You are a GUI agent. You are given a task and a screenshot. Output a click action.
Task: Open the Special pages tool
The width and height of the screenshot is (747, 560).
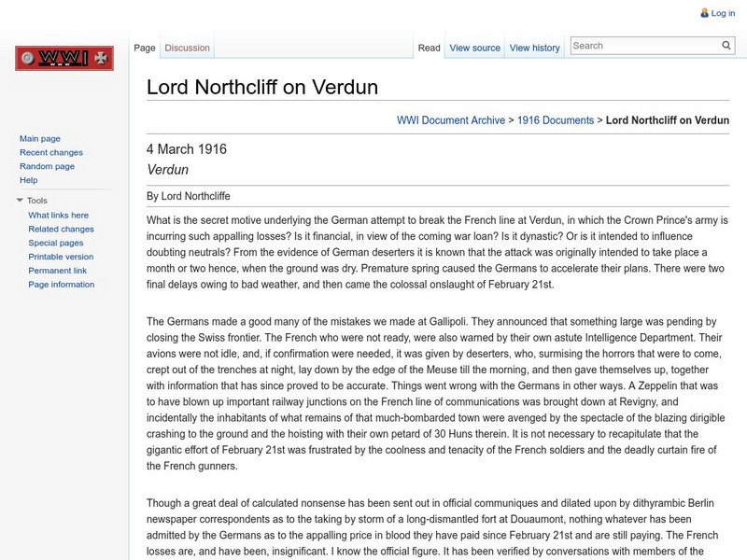point(56,241)
